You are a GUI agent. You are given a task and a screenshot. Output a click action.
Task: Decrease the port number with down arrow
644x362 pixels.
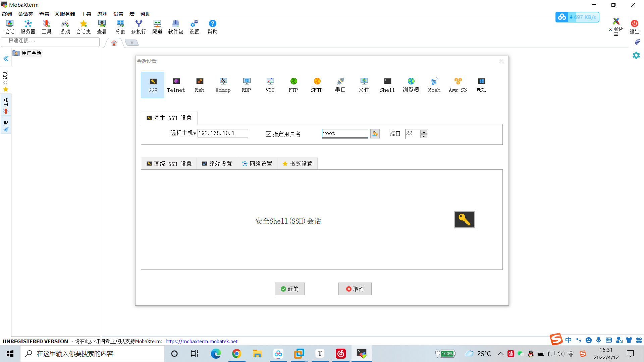click(x=424, y=136)
